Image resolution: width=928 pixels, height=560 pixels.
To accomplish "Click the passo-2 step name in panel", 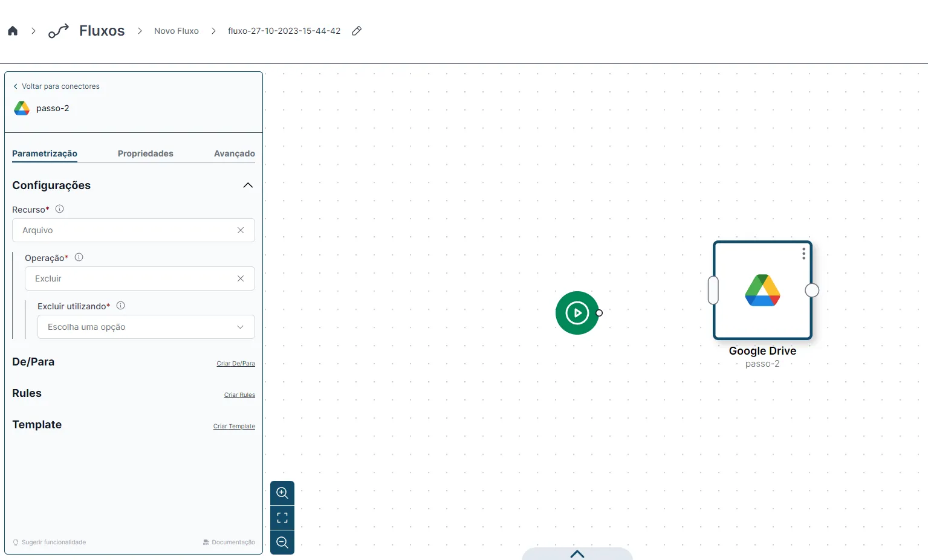I will [53, 108].
